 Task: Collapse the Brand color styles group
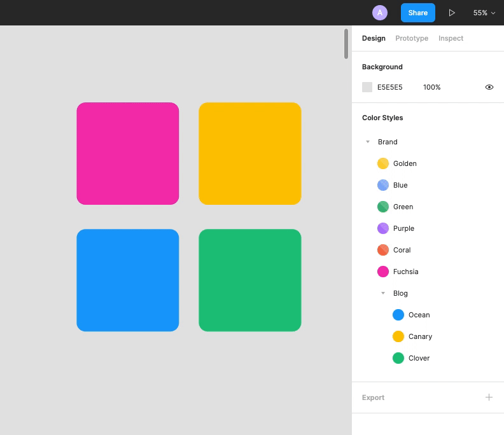[368, 142]
